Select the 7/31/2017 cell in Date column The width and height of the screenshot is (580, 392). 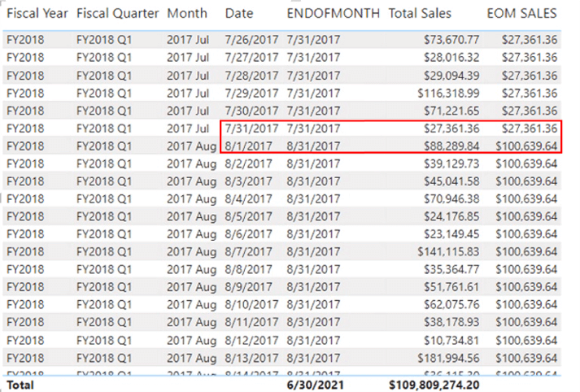coord(251,128)
